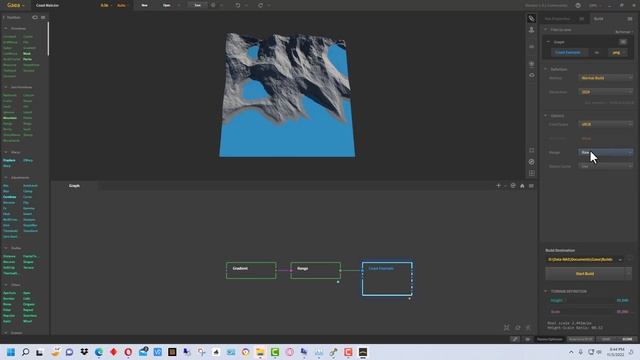640x360 pixels.
Task: Open the Gaea application logo menu
Action: 16,5
